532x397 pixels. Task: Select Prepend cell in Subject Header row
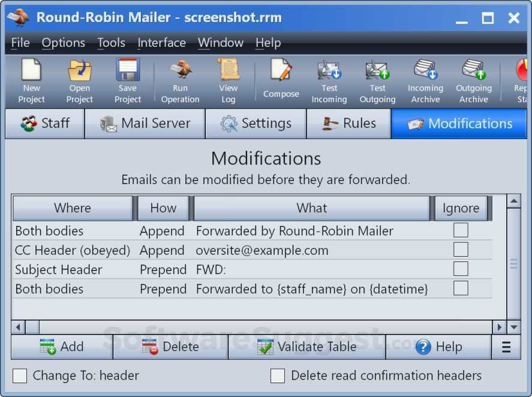[163, 270]
